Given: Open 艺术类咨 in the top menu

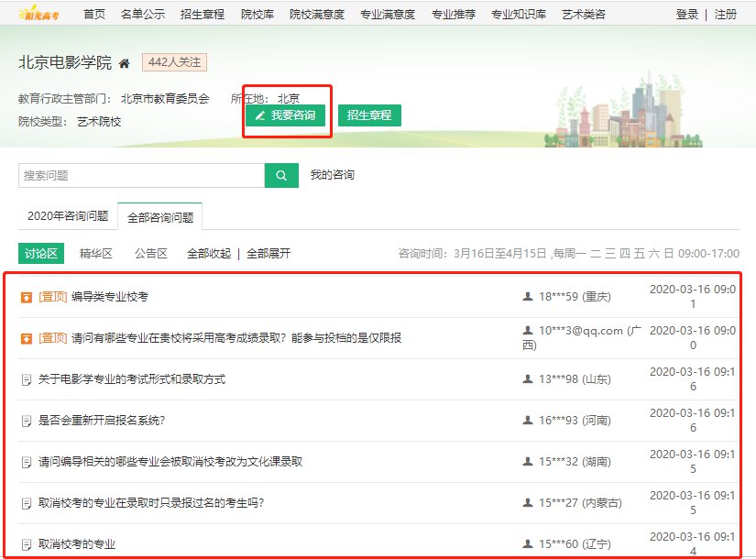Looking at the screenshot, I should [584, 14].
